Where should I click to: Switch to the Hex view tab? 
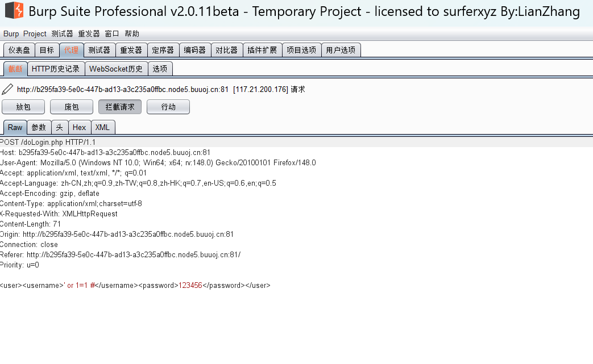(80, 127)
